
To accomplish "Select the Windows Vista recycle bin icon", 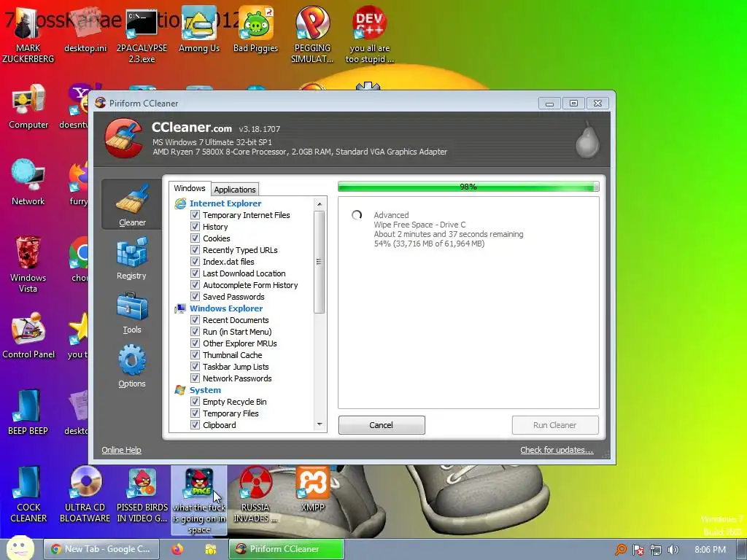I will click(28, 265).
